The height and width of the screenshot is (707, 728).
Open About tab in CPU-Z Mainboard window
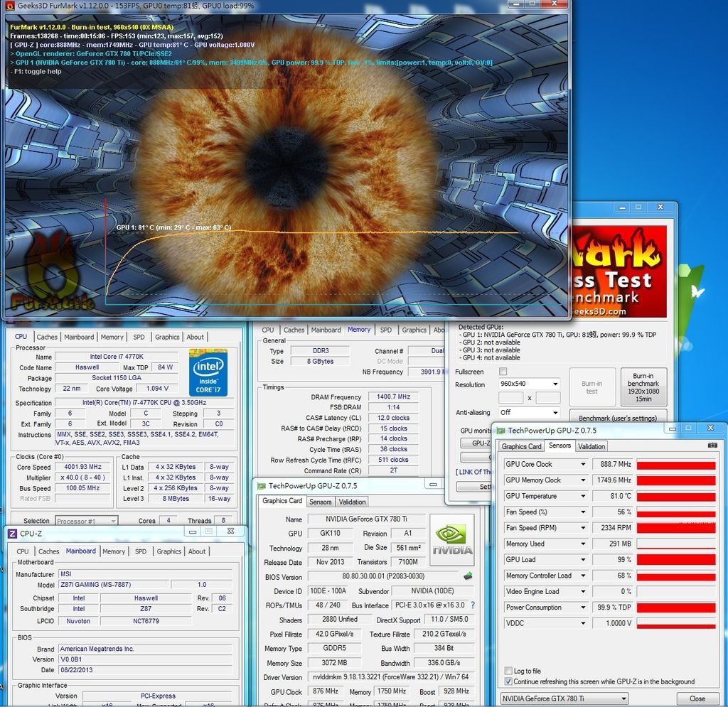[197, 551]
